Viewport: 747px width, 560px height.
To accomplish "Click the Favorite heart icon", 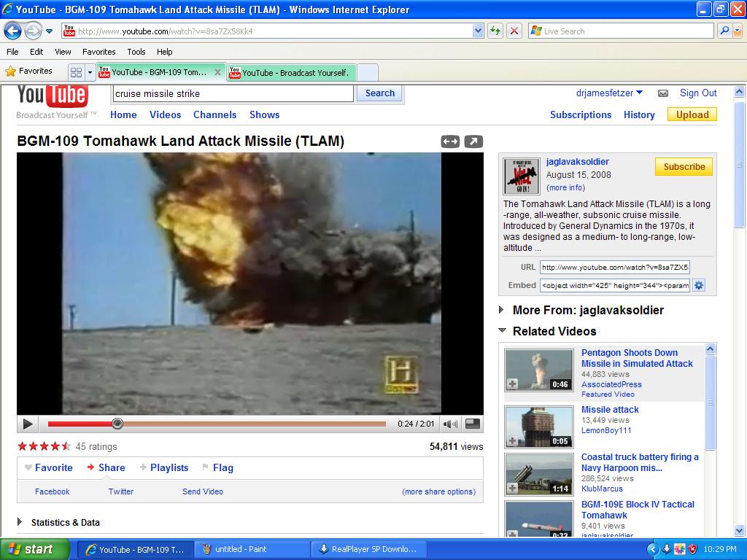I will (x=28, y=467).
